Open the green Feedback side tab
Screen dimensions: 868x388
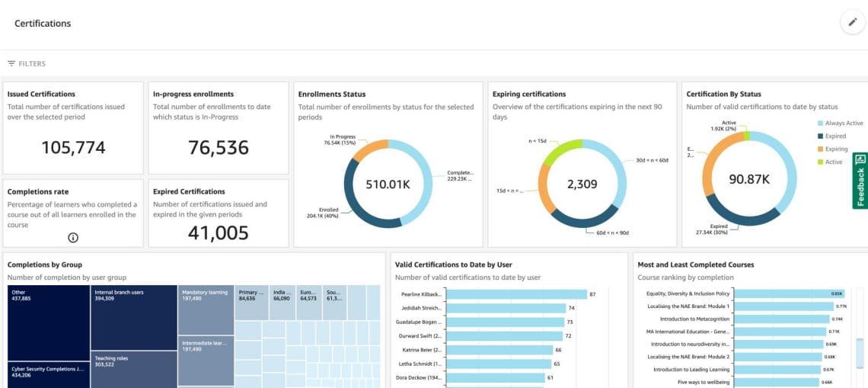coord(860,181)
